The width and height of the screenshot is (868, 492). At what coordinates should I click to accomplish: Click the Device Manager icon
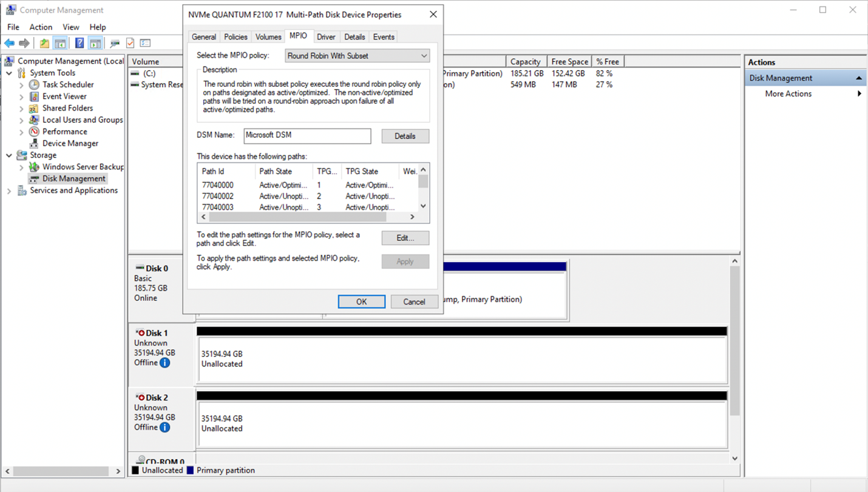pyautogui.click(x=34, y=143)
